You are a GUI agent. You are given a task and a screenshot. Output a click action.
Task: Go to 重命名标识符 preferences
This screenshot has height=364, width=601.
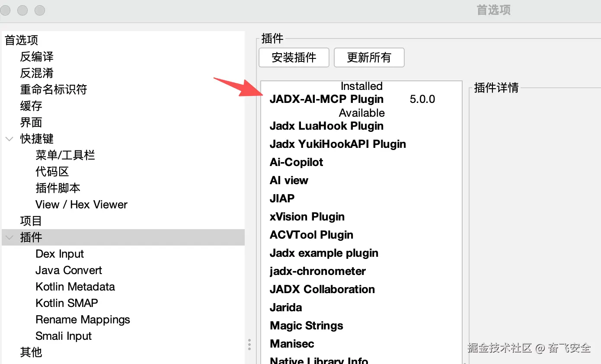coord(54,89)
